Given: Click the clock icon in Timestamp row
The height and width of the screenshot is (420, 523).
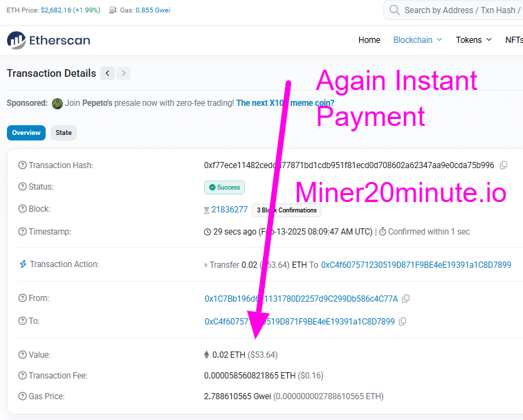Looking at the screenshot, I should pos(208,232).
